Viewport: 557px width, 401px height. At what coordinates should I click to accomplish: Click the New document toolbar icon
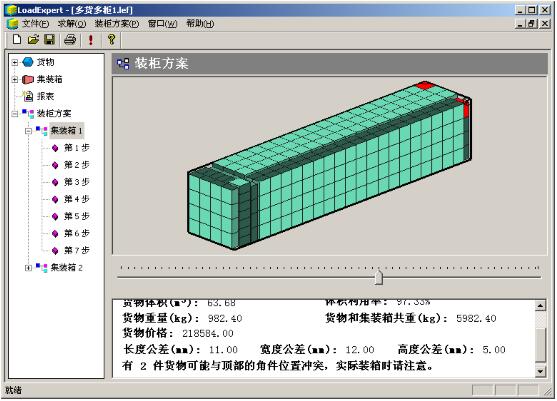pyautogui.click(x=17, y=39)
